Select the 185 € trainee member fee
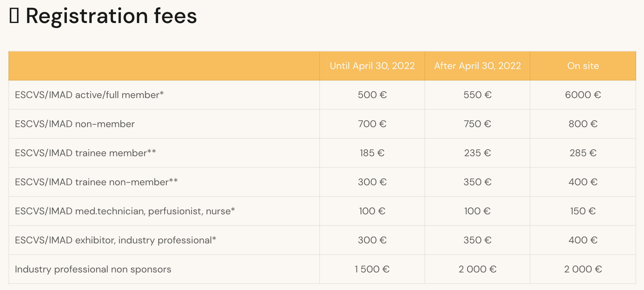The width and height of the screenshot is (644, 290). point(372,153)
